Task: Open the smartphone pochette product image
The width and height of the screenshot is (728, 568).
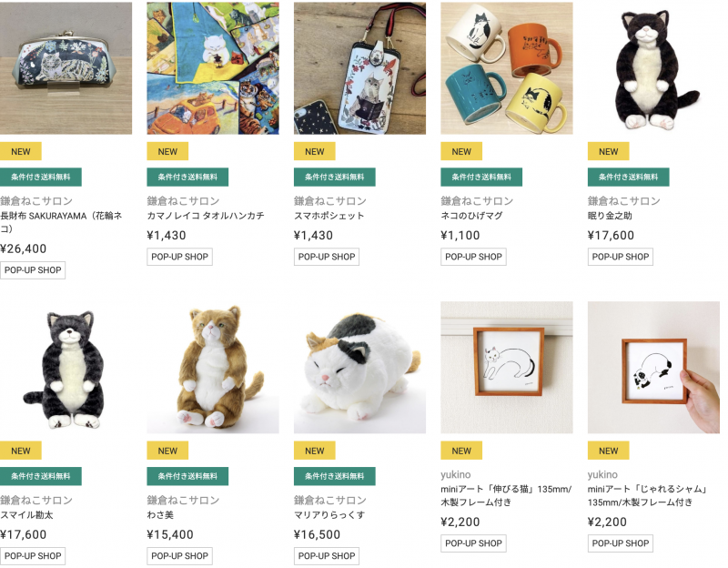Action: coord(359,68)
